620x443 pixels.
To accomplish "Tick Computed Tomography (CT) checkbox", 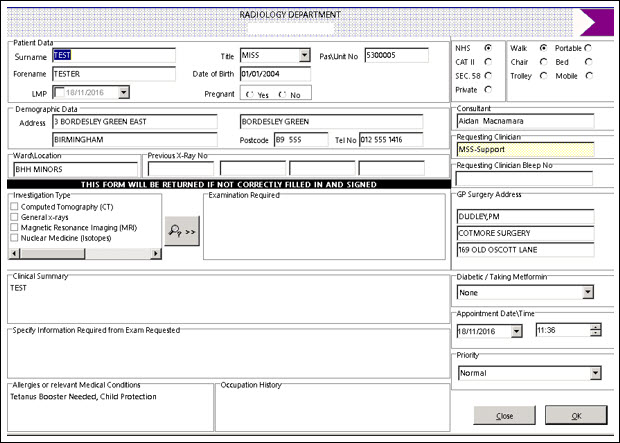I will [14, 206].
